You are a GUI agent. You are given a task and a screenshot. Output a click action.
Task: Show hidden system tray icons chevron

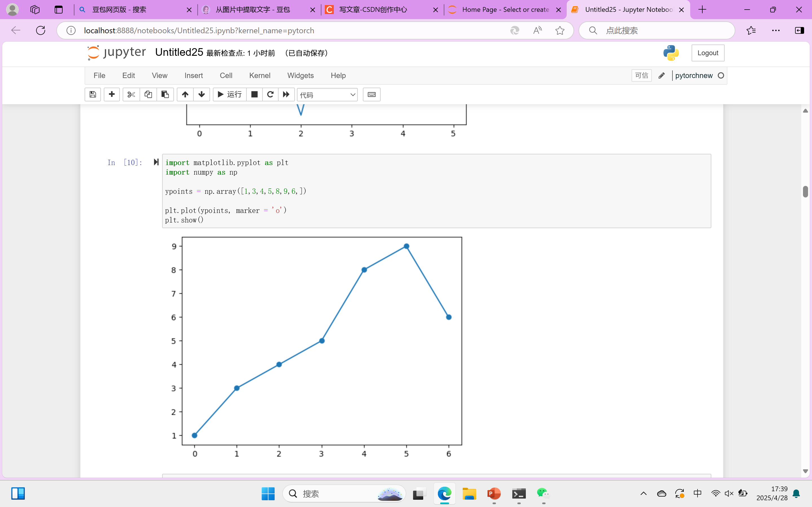pyautogui.click(x=643, y=493)
